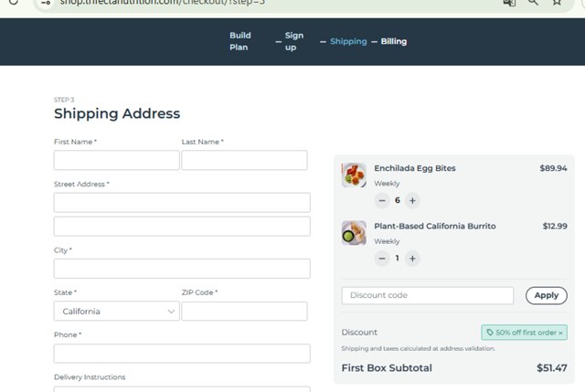Screen dimensions: 585x392
Task: Click the $12.99 price
Action: click(555, 226)
